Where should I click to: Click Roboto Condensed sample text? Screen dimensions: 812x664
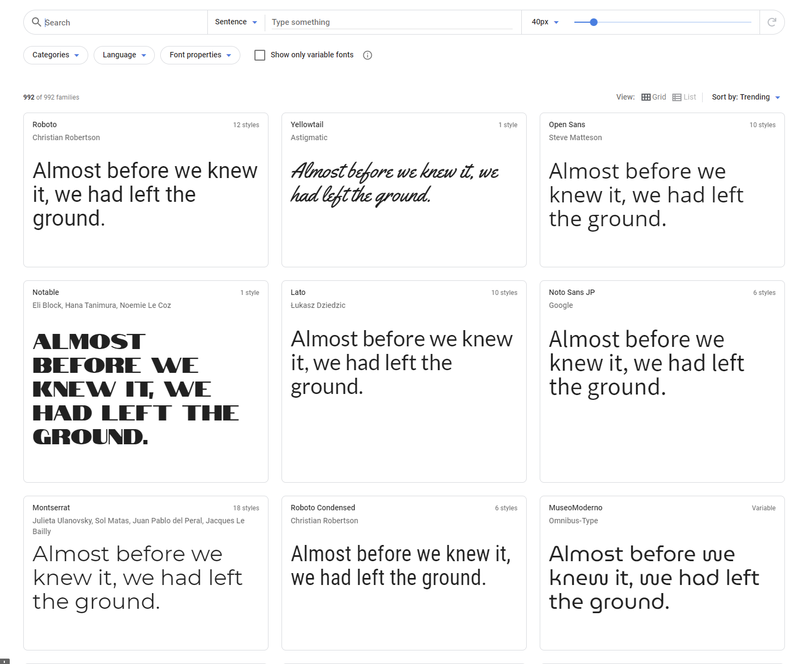click(401, 566)
